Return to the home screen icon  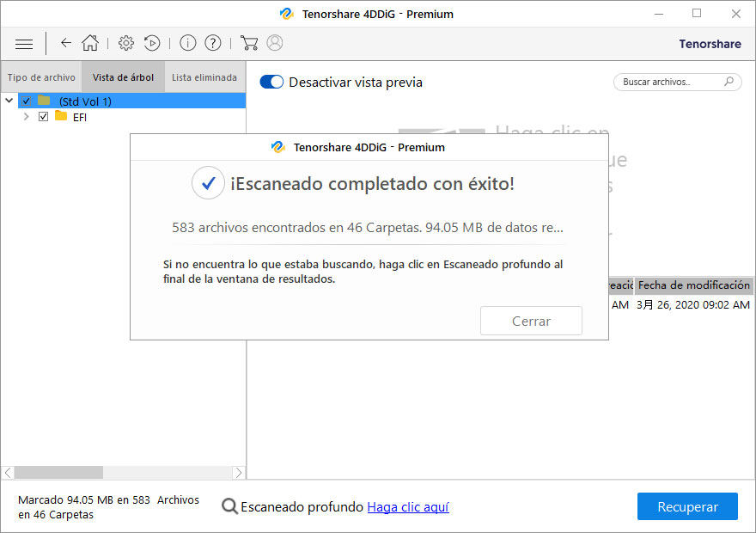click(90, 43)
